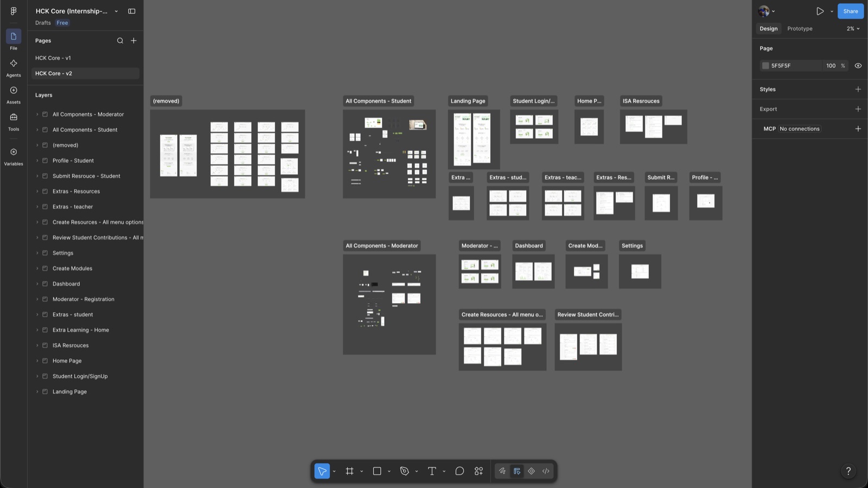Open Frame tool options chevron
The width and height of the screenshot is (868, 488).
pos(362,471)
